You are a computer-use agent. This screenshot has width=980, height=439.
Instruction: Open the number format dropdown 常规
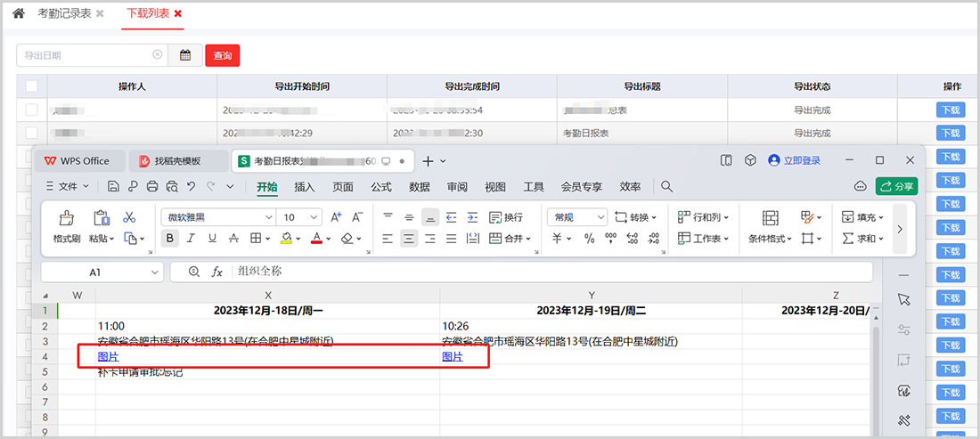(577, 217)
